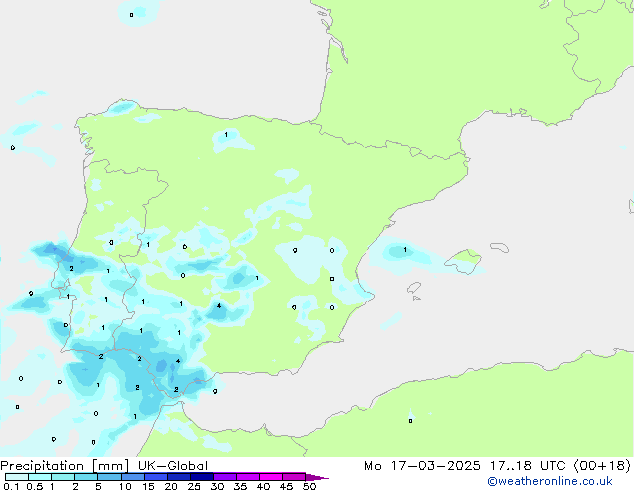Viewport: 634px width, 490px height.
Task: Select the 15–20 mm legend color swatch
Action: click(x=155, y=477)
